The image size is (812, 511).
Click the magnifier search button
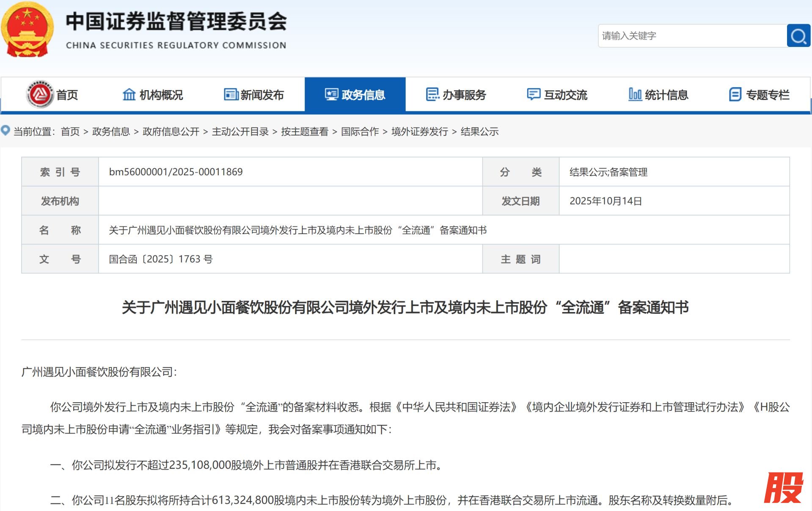[798, 36]
